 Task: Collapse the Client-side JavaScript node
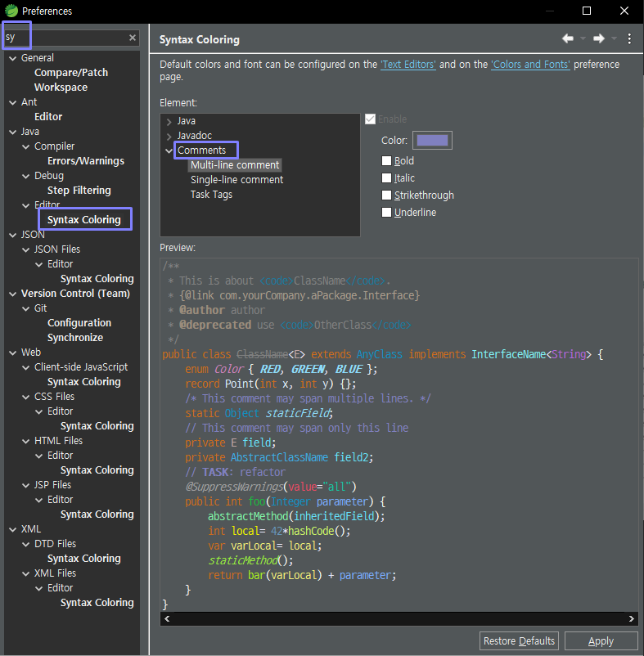(26, 368)
